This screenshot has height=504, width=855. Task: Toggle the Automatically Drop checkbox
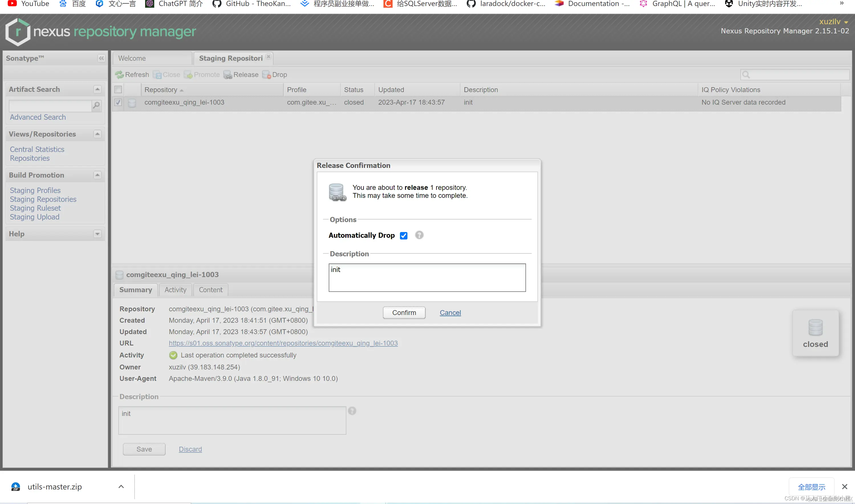tap(403, 235)
